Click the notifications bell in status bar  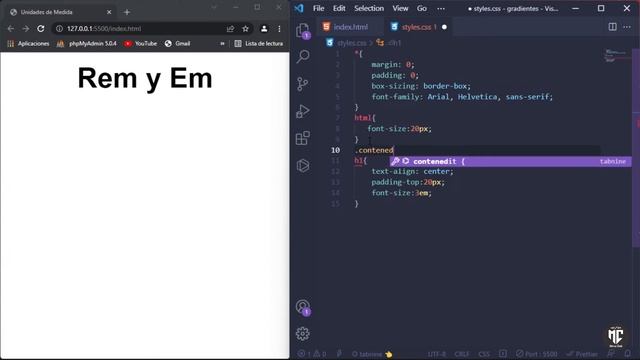[x=628, y=354]
